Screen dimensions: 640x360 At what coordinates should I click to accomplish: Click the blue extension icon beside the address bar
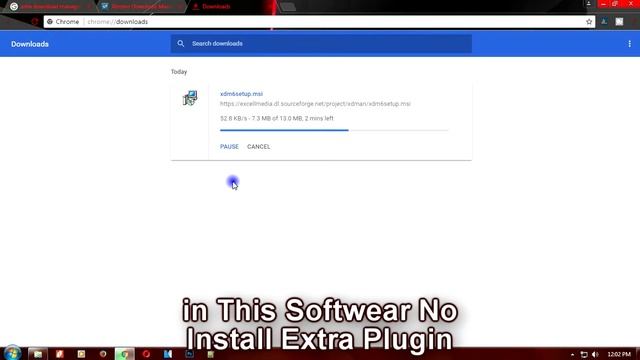click(604, 22)
